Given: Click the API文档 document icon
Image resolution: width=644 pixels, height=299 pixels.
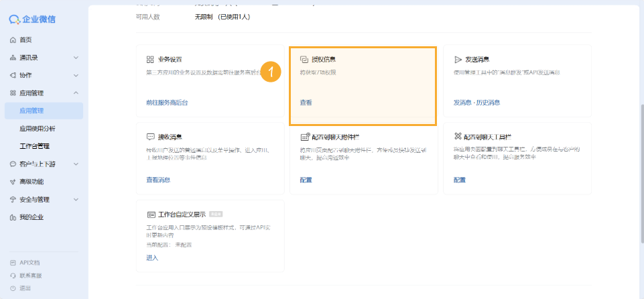Looking at the screenshot, I should tap(13, 263).
